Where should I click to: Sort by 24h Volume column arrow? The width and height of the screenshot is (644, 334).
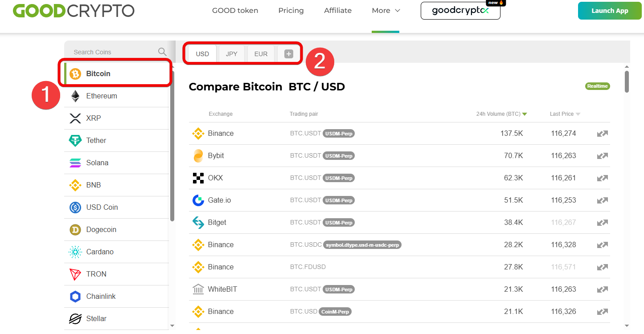coord(525,114)
